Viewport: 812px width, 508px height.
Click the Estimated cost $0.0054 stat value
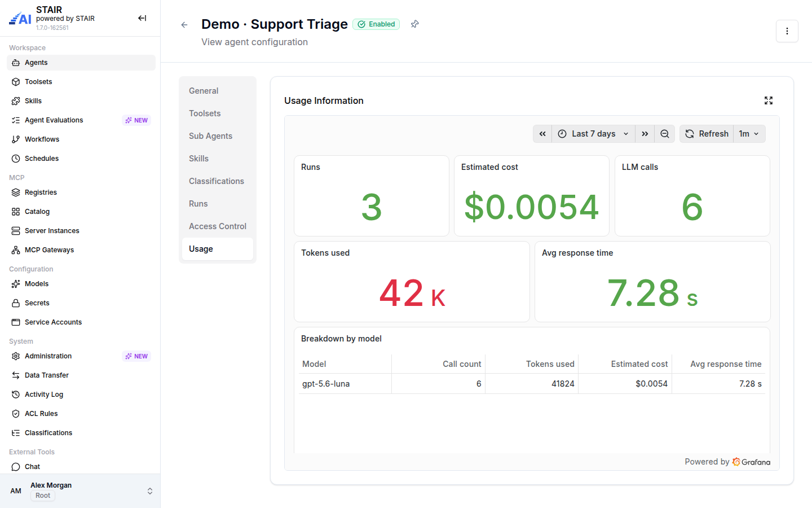pyautogui.click(x=532, y=207)
